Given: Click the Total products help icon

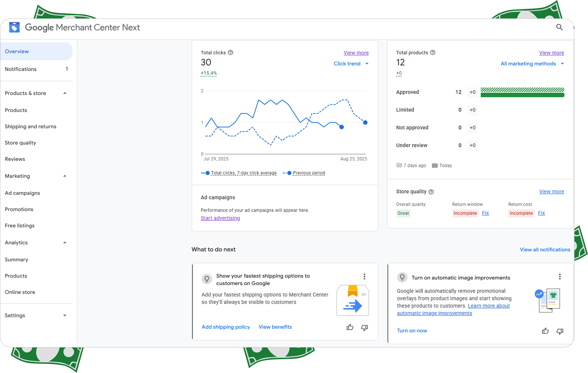Looking at the screenshot, I should (433, 52).
